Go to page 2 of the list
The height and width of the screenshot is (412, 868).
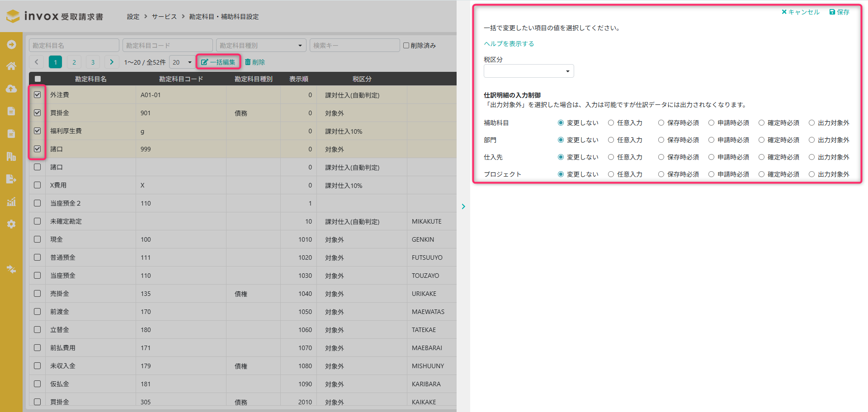click(74, 62)
